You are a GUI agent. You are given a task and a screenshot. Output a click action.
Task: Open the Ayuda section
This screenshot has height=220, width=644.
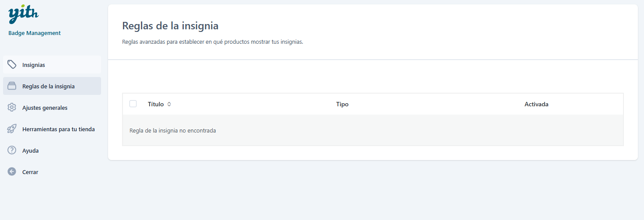[x=31, y=151]
